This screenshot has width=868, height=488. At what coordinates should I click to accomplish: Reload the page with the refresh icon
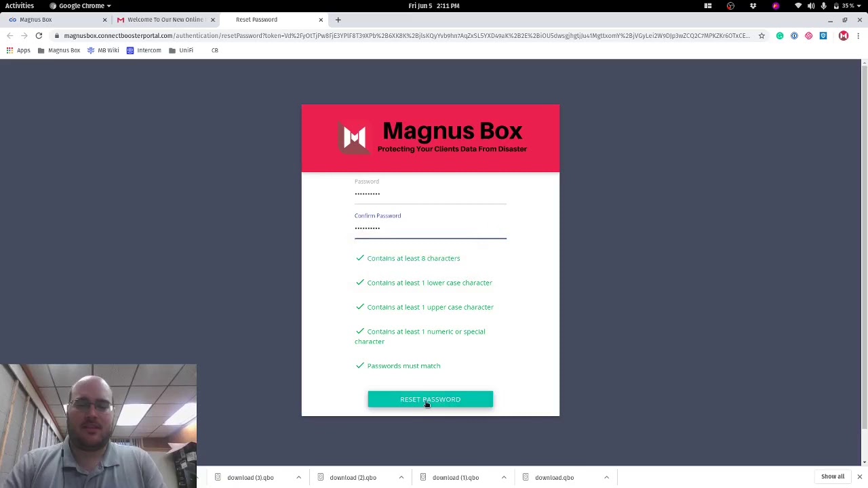pyautogui.click(x=39, y=35)
